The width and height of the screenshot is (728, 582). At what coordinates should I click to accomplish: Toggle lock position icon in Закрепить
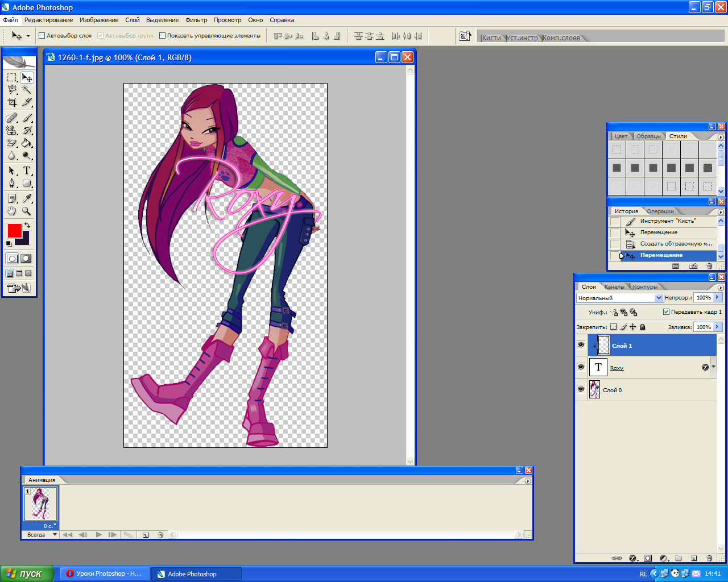pos(632,327)
